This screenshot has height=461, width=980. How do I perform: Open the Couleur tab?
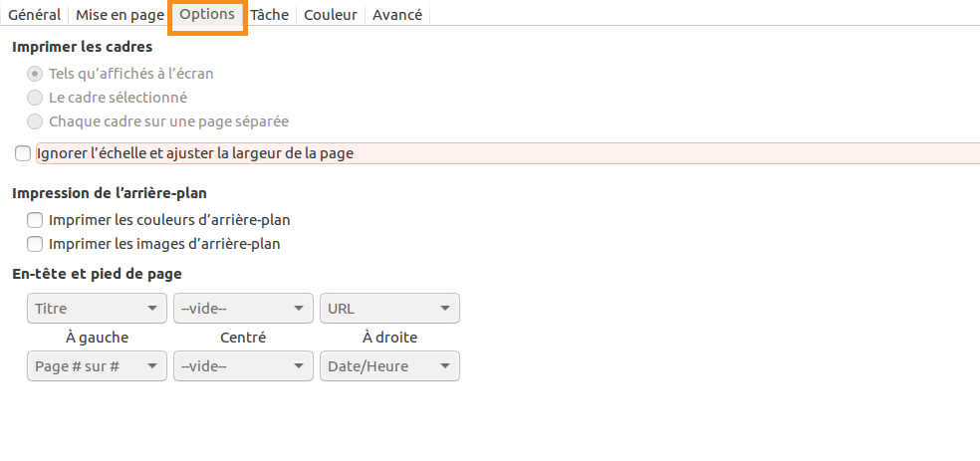(330, 15)
